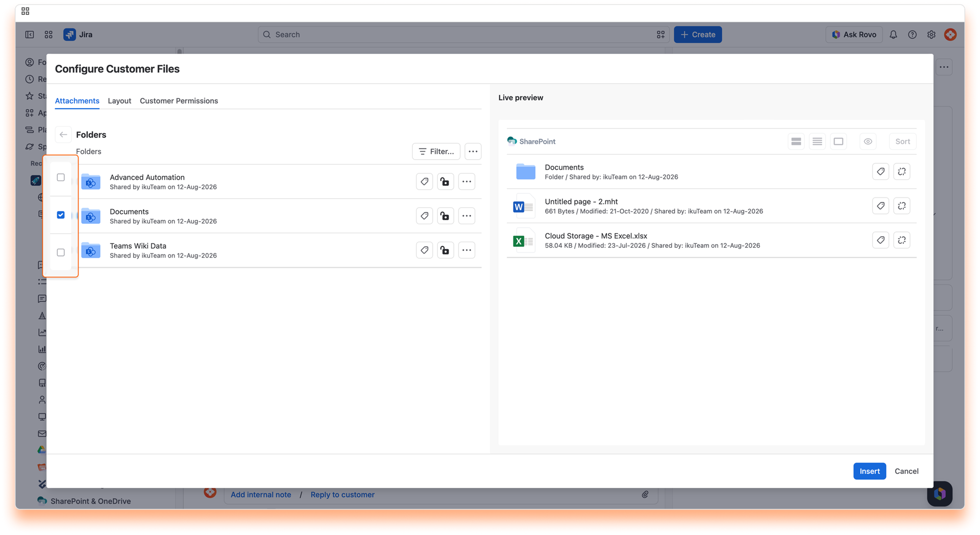Toggle the eye visibility icon in preview

868,141
